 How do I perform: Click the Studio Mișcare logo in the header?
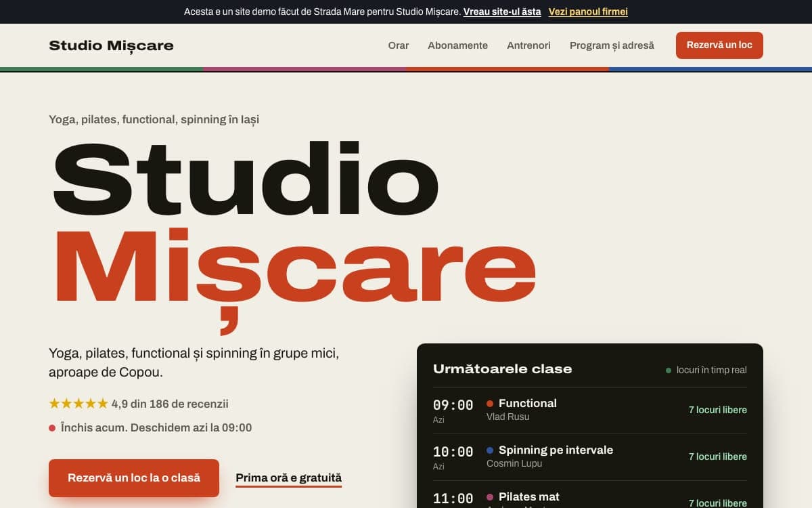111,45
